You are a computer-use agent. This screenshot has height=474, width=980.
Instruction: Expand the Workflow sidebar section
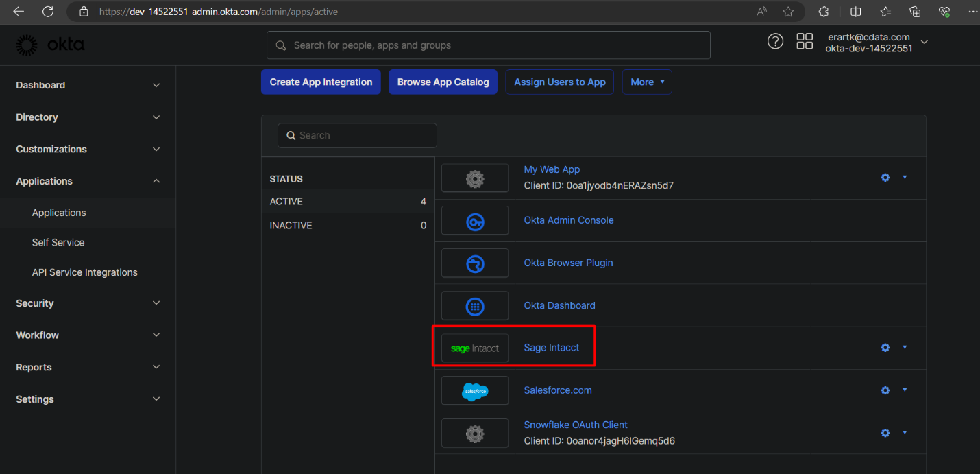pos(88,335)
